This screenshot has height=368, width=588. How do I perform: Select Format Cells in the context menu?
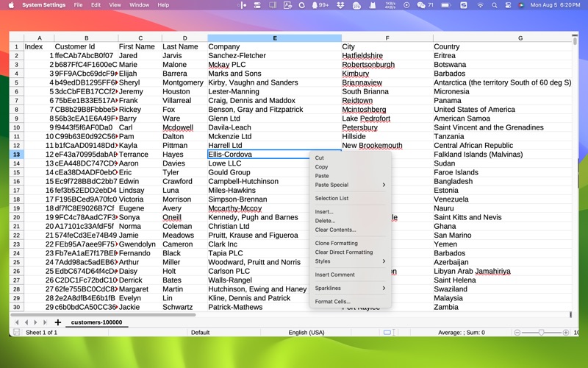tap(332, 302)
